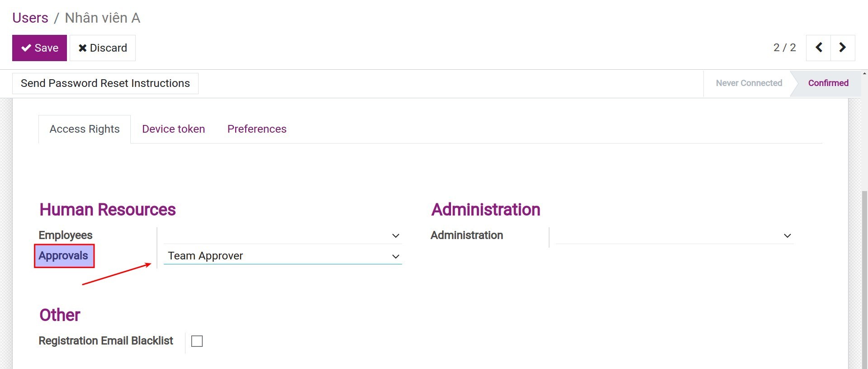Save the user record
The image size is (868, 369).
(39, 48)
